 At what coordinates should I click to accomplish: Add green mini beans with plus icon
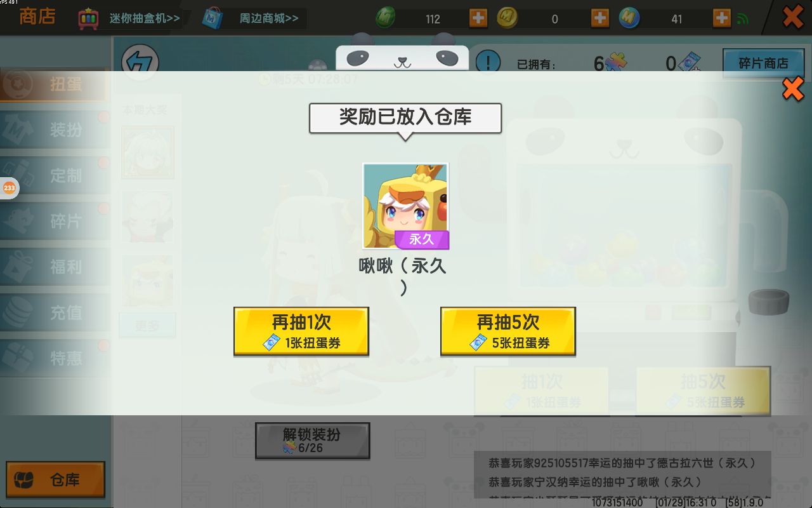[478, 18]
